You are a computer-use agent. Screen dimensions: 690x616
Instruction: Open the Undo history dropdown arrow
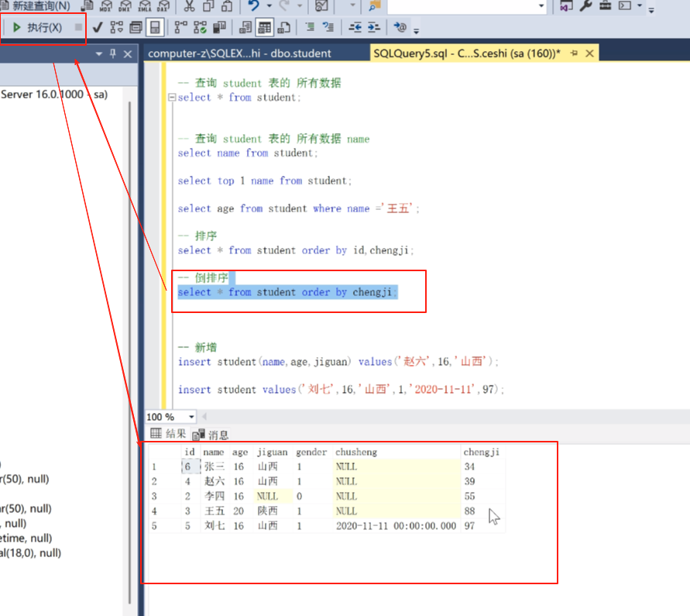tap(269, 5)
